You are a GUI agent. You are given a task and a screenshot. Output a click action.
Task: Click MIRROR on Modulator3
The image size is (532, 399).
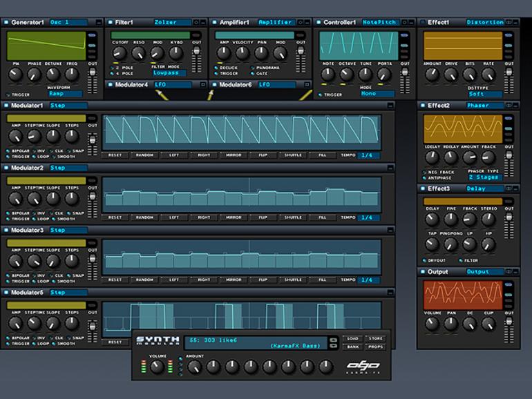pyautogui.click(x=234, y=280)
